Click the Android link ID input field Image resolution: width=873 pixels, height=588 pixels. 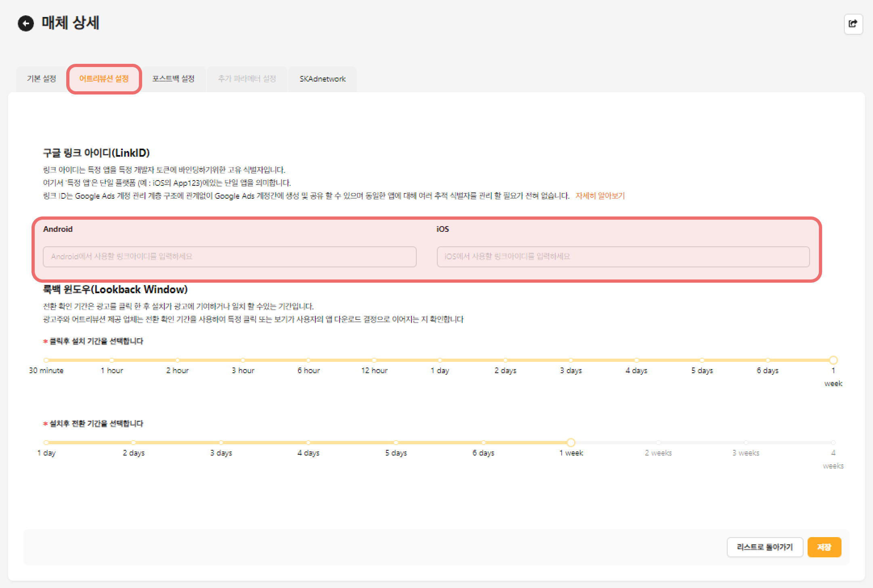(x=229, y=257)
